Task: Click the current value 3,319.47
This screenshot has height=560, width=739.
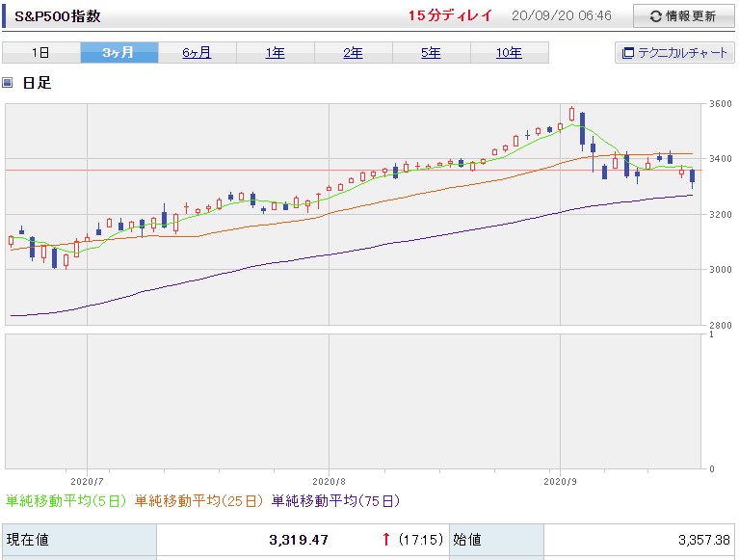Action: [299, 540]
